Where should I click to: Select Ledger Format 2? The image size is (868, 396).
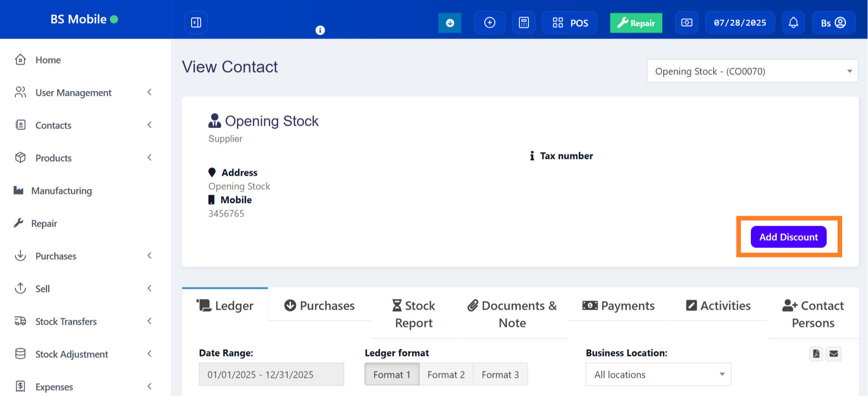(x=446, y=375)
